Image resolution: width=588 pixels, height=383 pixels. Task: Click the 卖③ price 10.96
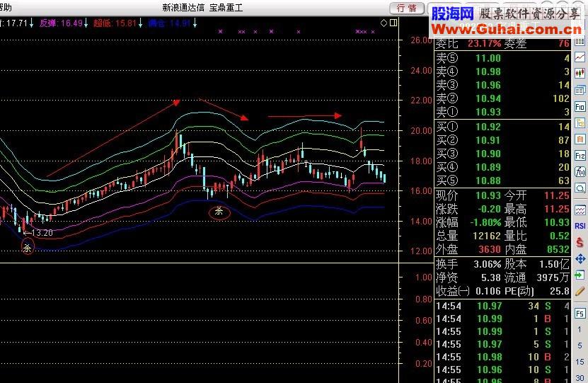coord(488,85)
